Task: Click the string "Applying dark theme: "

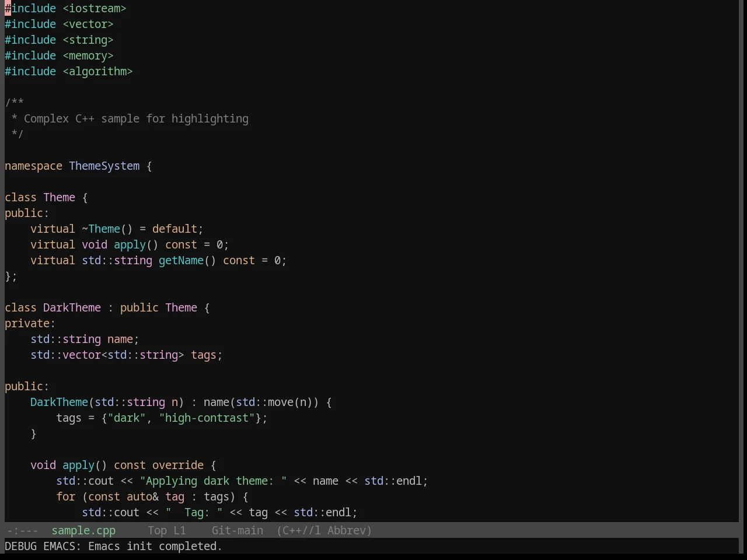Action: point(213,481)
